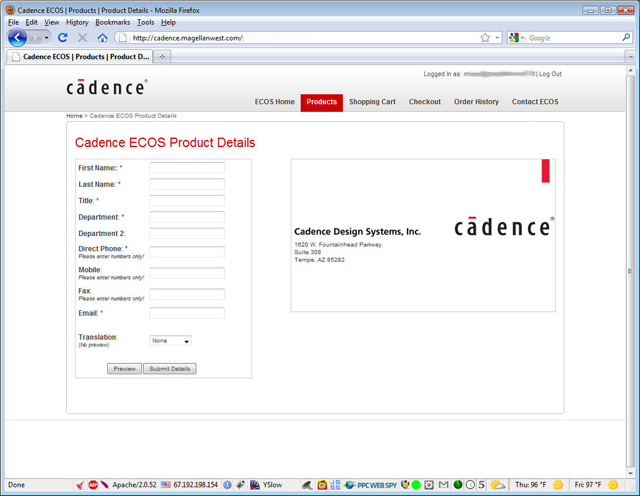Image resolution: width=640 pixels, height=496 pixels.
Task: Click the Preview button
Action: coord(124,369)
